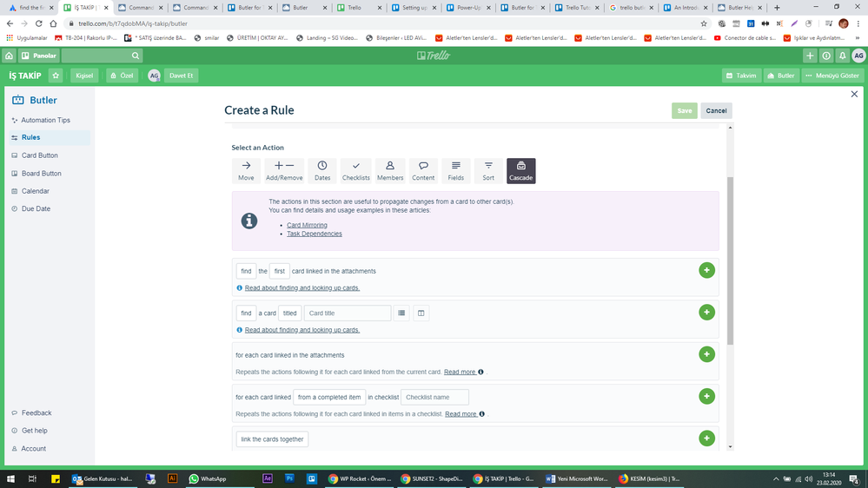Switch to the Fields action tab
The width and height of the screenshot is (868, 488).
point(455,170)
